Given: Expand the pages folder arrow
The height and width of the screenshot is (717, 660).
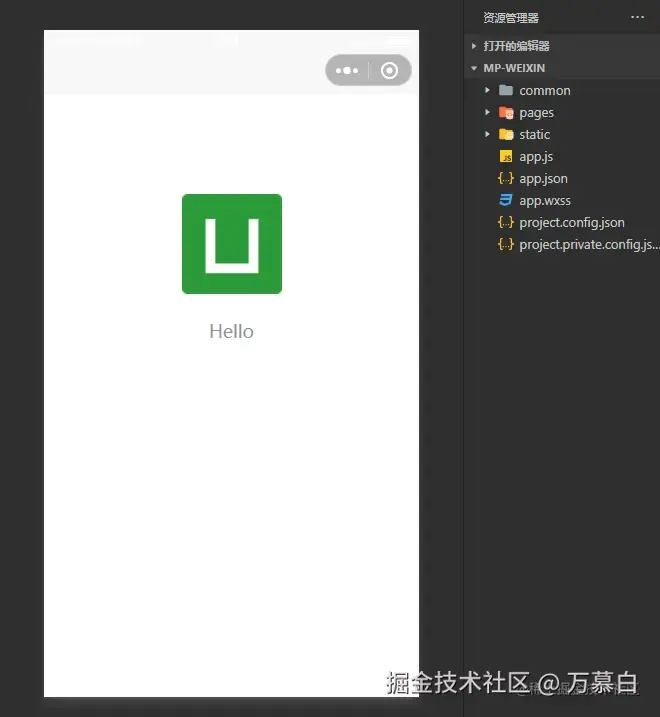Looking at the screenshot, I should [487, 112].
